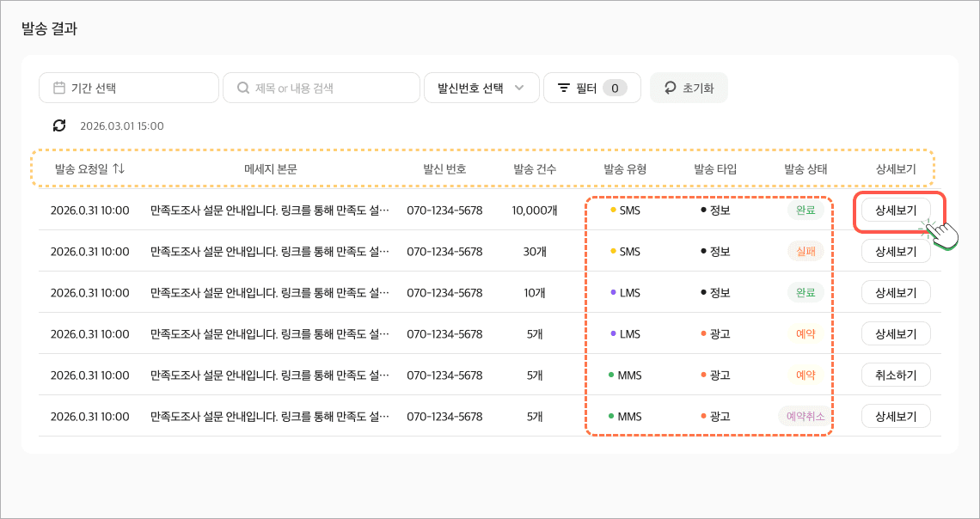The width and height of the screenshot is (980, 519).
Task: Focus the 제목 or 내용 검색 field
Action: pyautogui.click(x=322, y=88)
